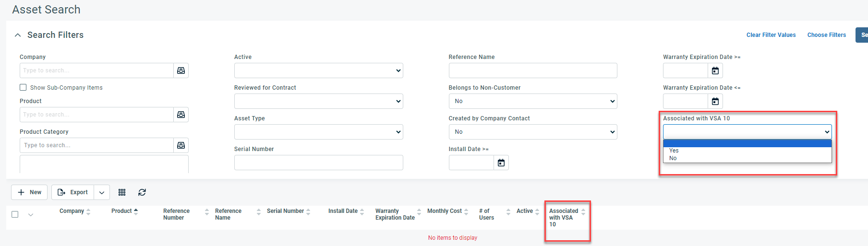Click the Choose Filters link
The height and width of the screenshot is (246, 868).
click(827, 35)
